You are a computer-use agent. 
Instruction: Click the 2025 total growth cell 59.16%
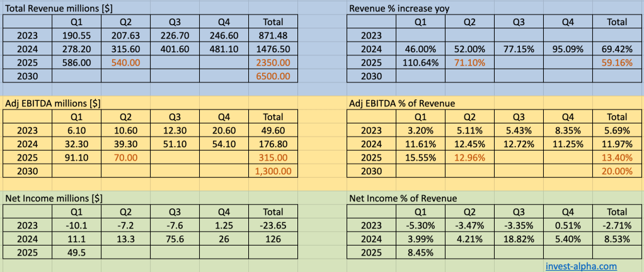click(616, 63)
